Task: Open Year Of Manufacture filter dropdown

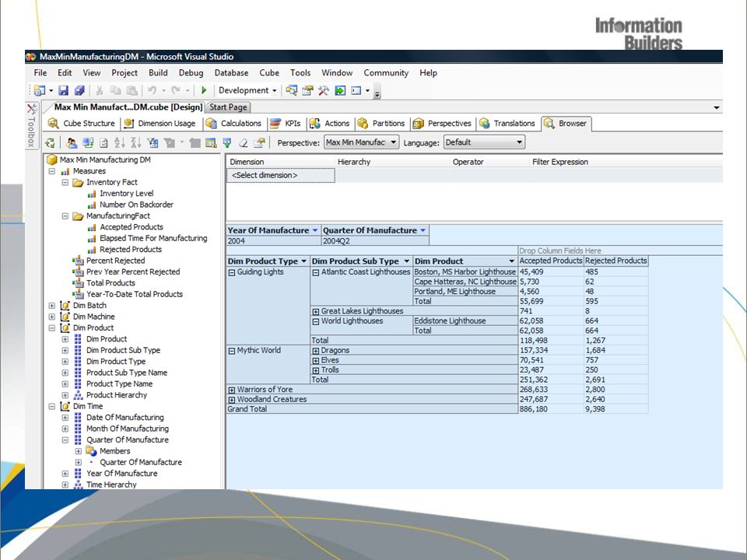Action: 315,230
